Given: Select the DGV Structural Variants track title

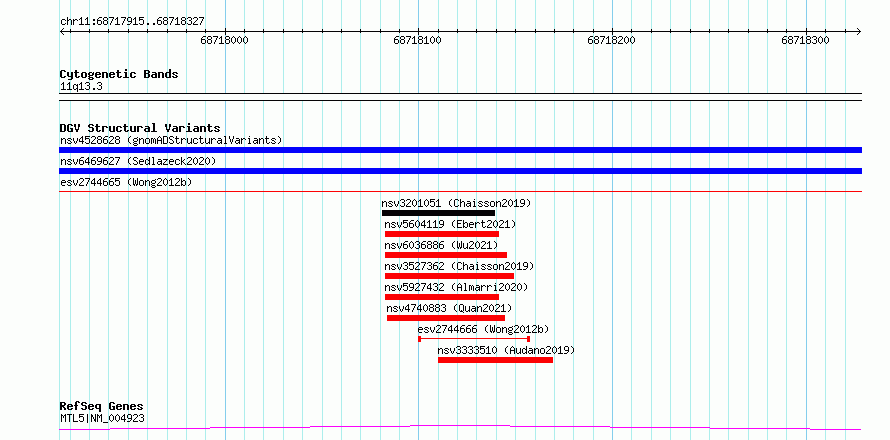Looking at the screenshot, I should (140, 128).
